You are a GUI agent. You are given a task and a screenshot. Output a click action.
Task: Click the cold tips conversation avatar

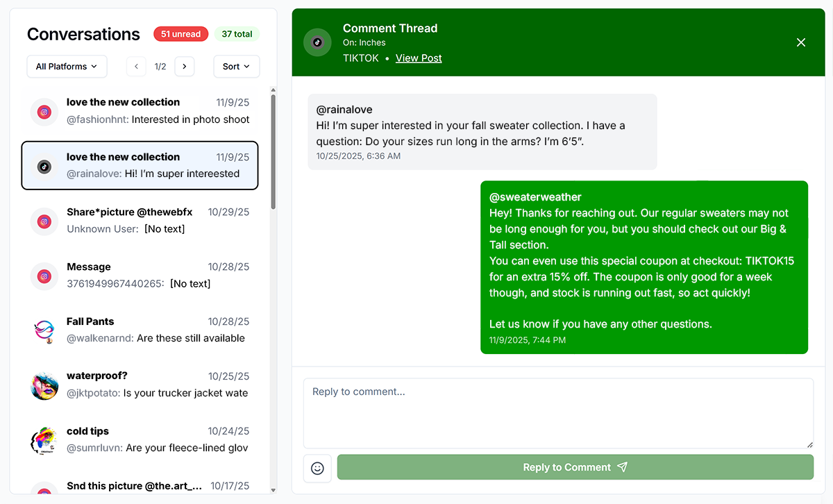44,439
